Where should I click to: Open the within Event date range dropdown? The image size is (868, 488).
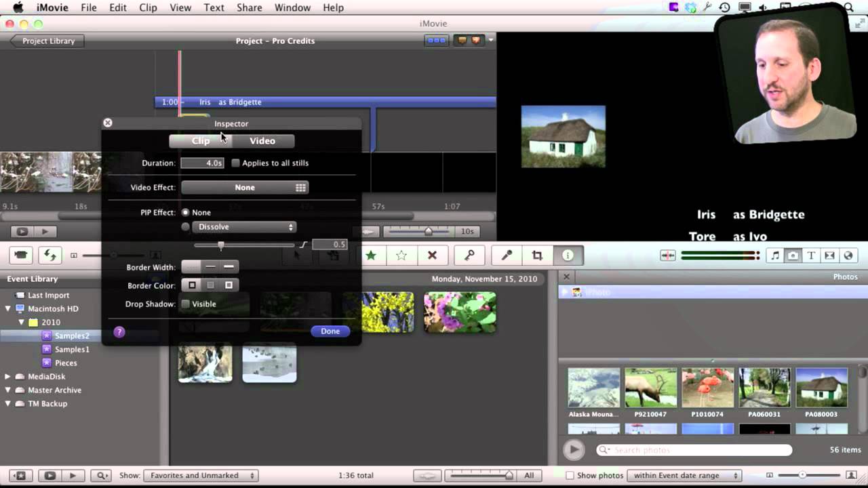pos(684,476)
